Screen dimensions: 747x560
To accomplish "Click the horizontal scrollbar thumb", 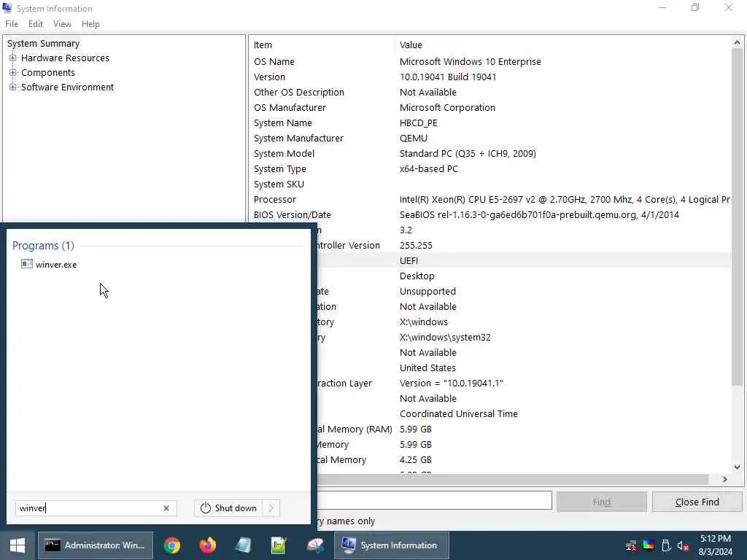I will (x=513, y=480).
